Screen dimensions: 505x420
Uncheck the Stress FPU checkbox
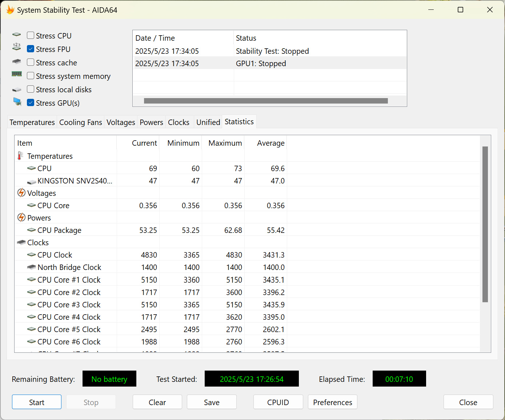pyautogui.click(x=31, y=49)
